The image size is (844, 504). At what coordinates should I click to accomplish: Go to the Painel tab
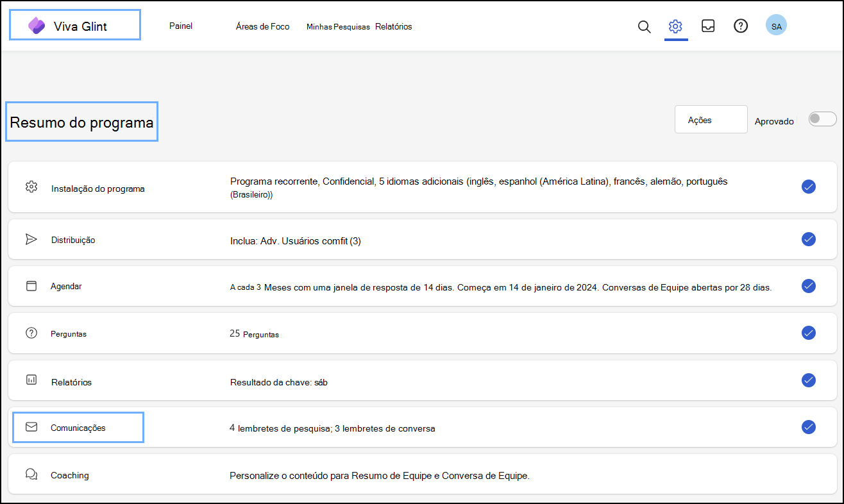(x=181, y=26)
